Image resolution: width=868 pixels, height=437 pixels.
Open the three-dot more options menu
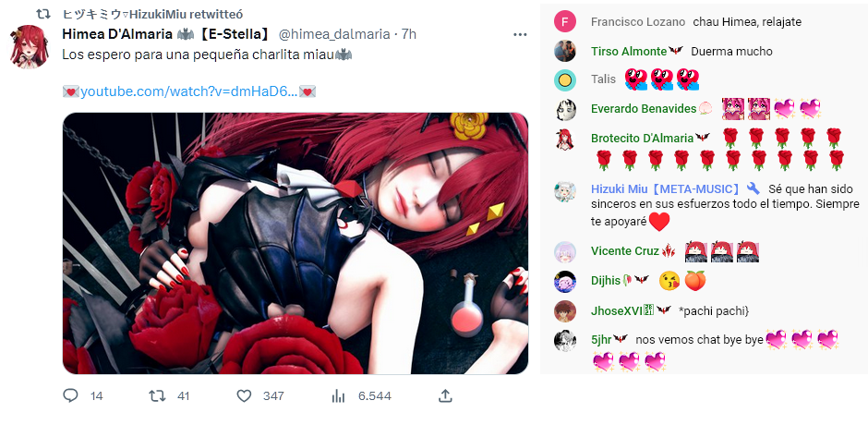pyautogui.click(x=520, y=34)
